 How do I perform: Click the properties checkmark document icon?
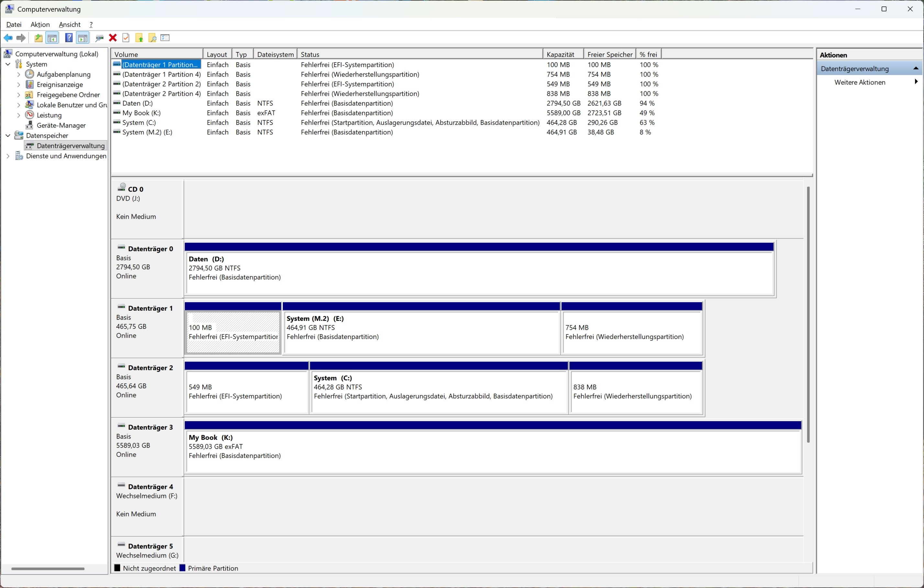[x=126, y=38]
